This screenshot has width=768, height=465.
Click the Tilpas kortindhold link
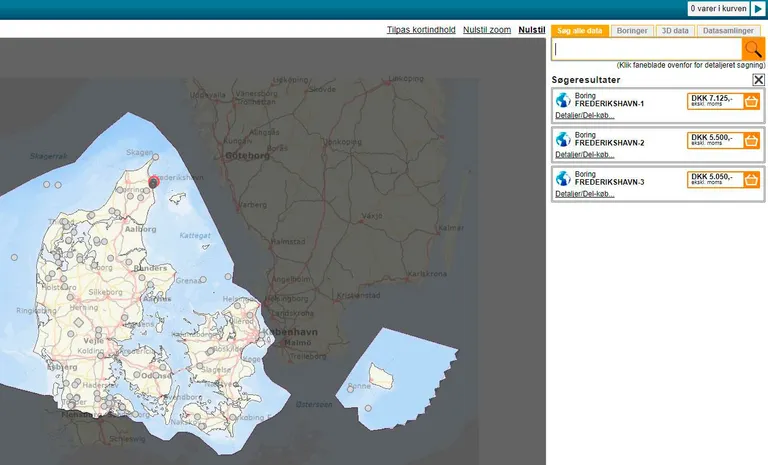tap(421, 30)
